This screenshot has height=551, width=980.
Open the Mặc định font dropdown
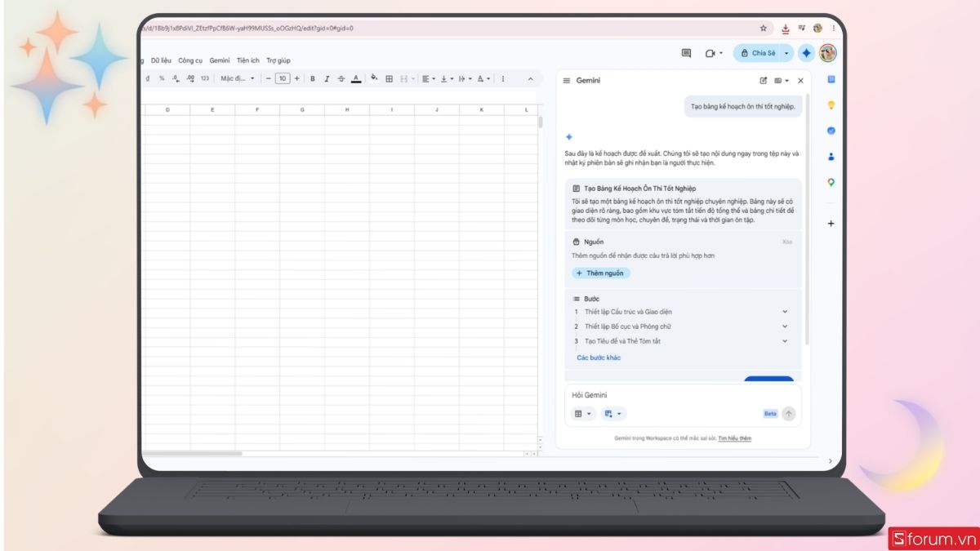[x=238, y=78]
